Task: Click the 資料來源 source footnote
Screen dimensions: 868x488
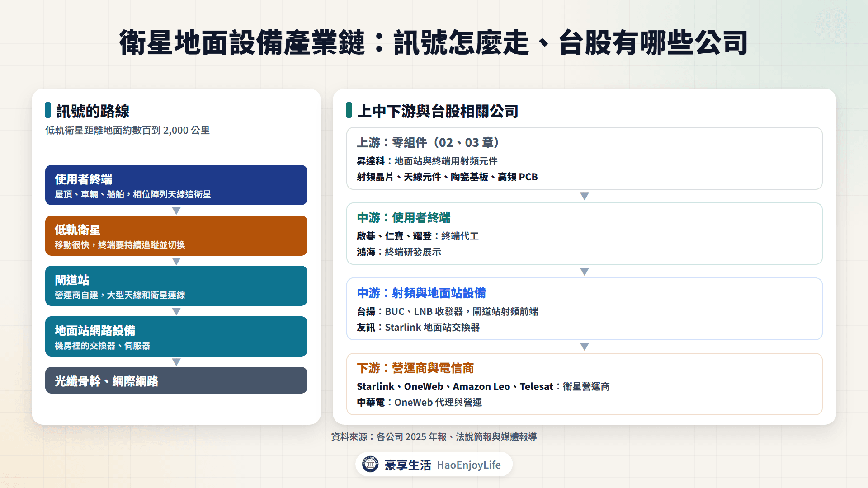Action: click(434, 436)
